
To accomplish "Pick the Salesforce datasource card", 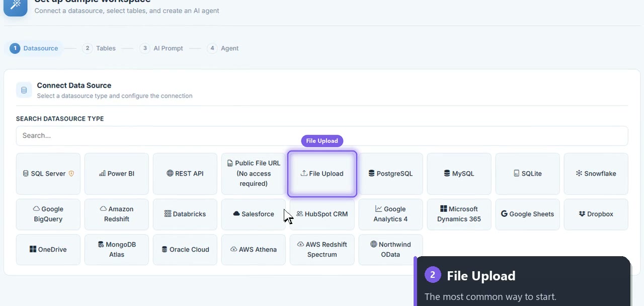I will click(254, 214).
